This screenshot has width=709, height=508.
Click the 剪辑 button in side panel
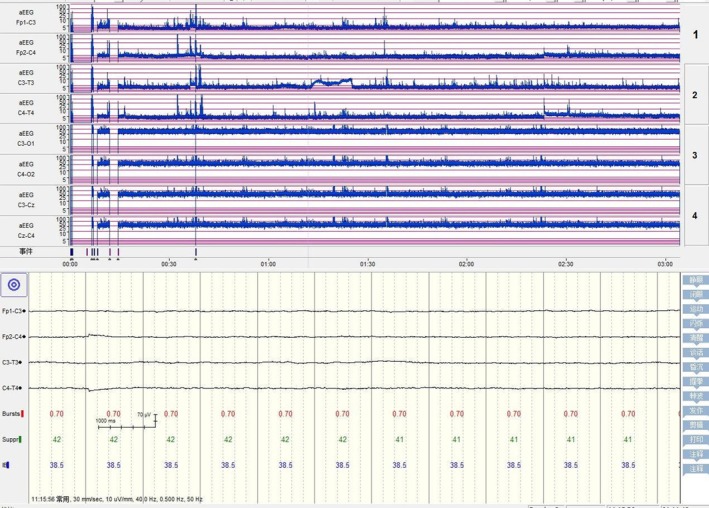click(x=696, y=425)
